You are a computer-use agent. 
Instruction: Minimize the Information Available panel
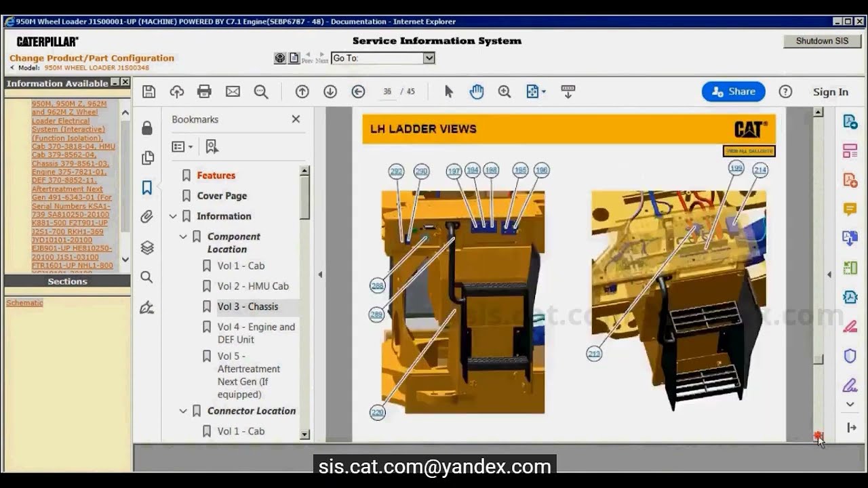pos(115,82)
